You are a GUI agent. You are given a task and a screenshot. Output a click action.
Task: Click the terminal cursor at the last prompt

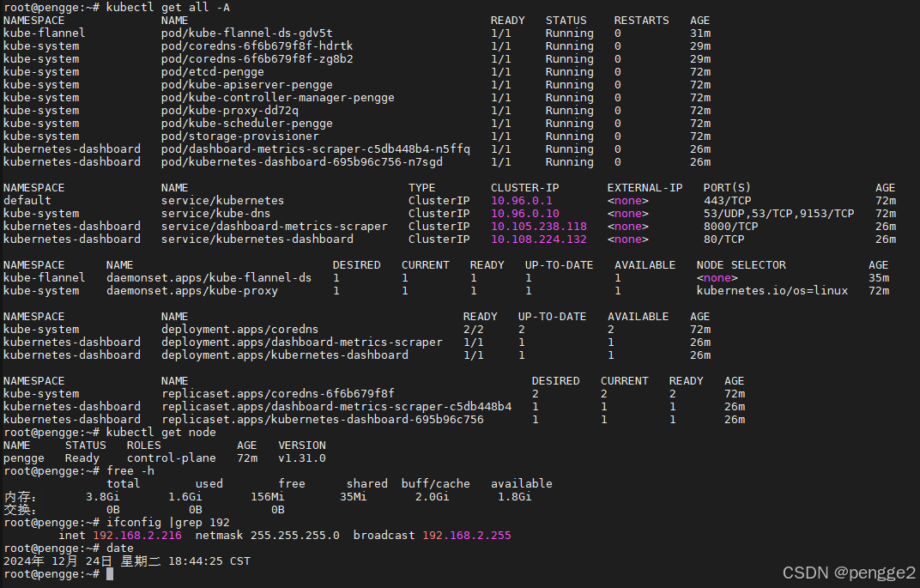click(x=110, y=575)
